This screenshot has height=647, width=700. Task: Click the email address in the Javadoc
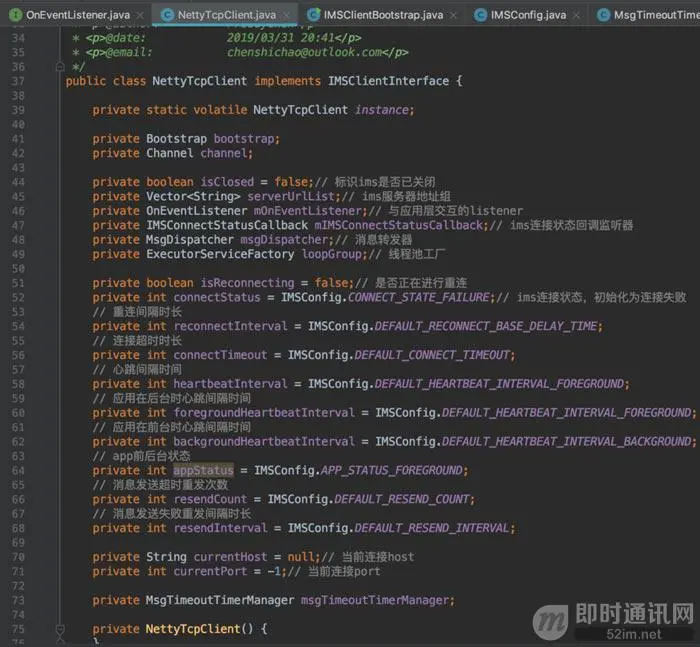coord(304,52)
